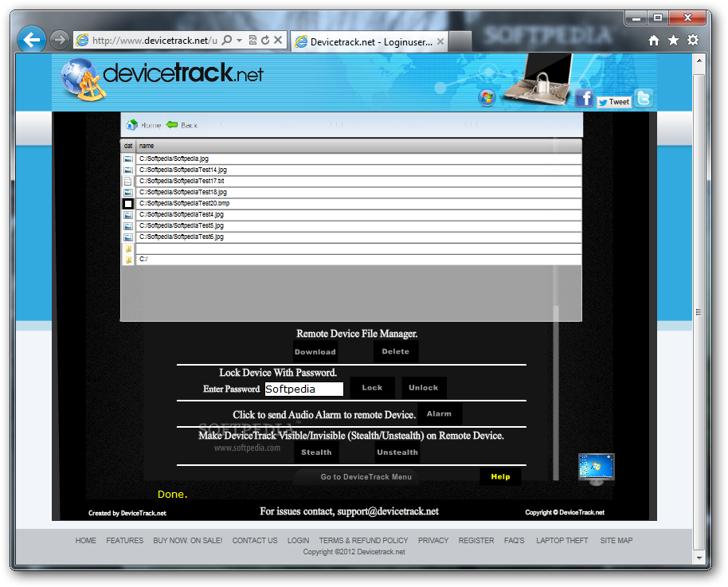Select row C:/Softpedia/SoftpediaTest5.jpg
This screenshot has width=728, height=587.
click(351, 225)
